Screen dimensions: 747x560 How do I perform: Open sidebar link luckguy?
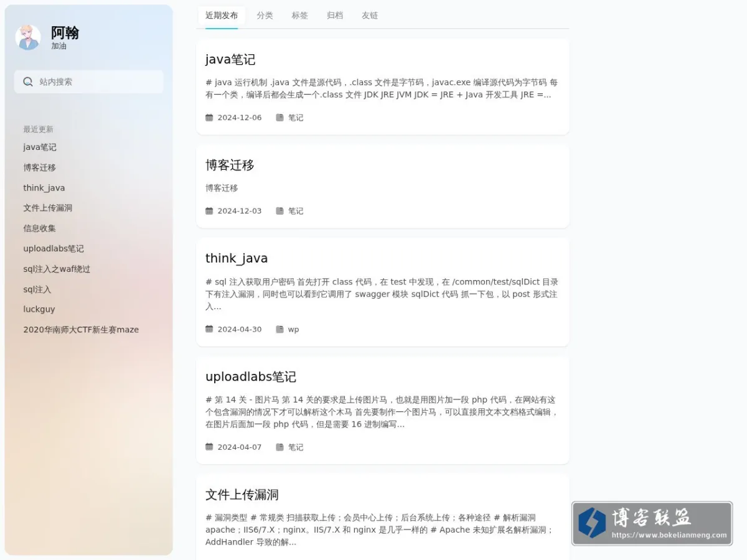click(x=39, y=309)
